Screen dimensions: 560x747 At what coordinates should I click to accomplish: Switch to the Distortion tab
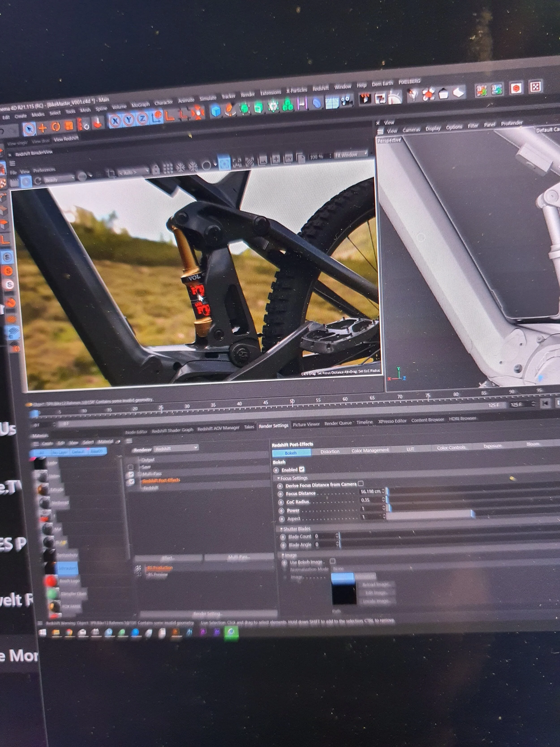[x=330, y=452]
